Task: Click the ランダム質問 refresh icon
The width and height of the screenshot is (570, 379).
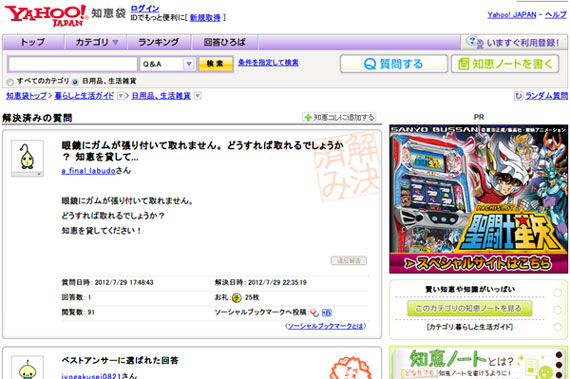Action: [x=518, y=96]
